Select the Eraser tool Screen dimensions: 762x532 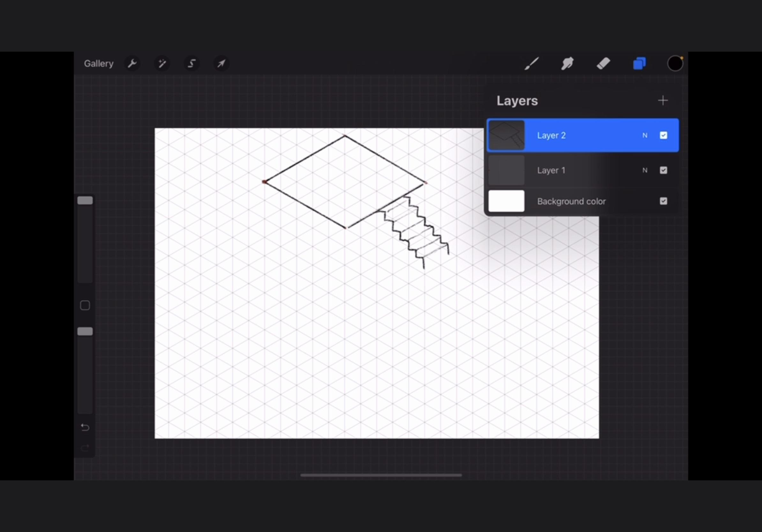[603, 63]
